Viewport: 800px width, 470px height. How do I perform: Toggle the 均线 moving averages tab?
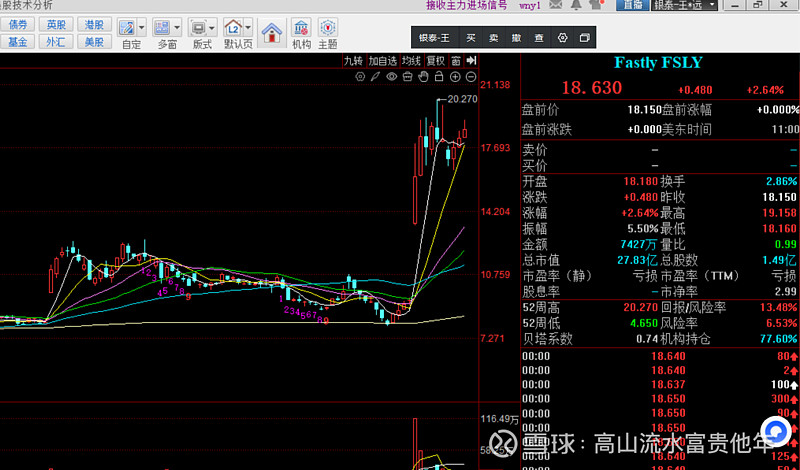pyautogui.click(x=411, y=61)
